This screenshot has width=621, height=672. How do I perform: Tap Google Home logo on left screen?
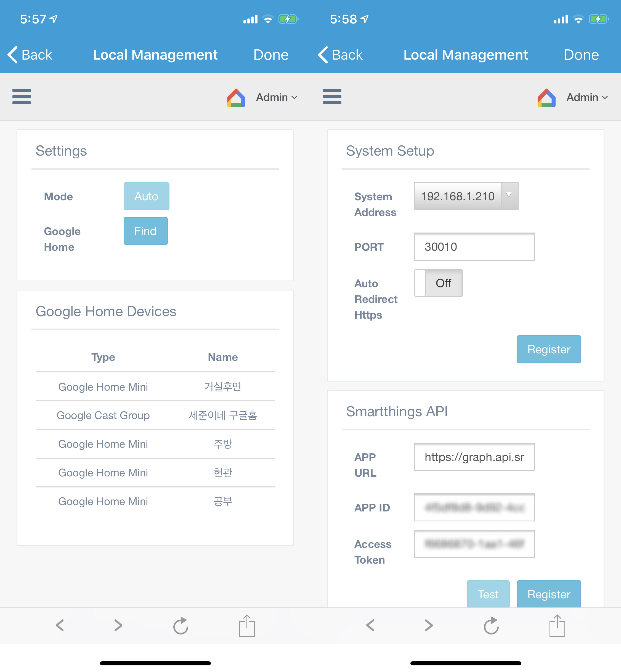236,98
